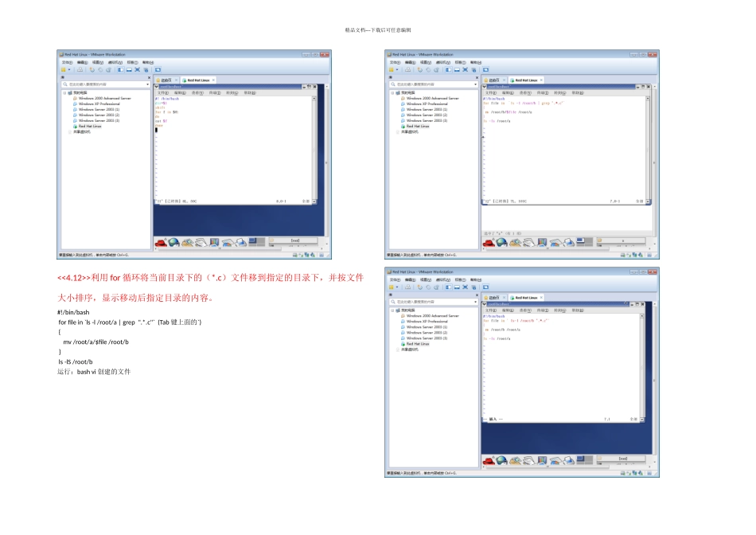Click the console view toolbar icon in the 插入 mode window

[x=485, y=287]
